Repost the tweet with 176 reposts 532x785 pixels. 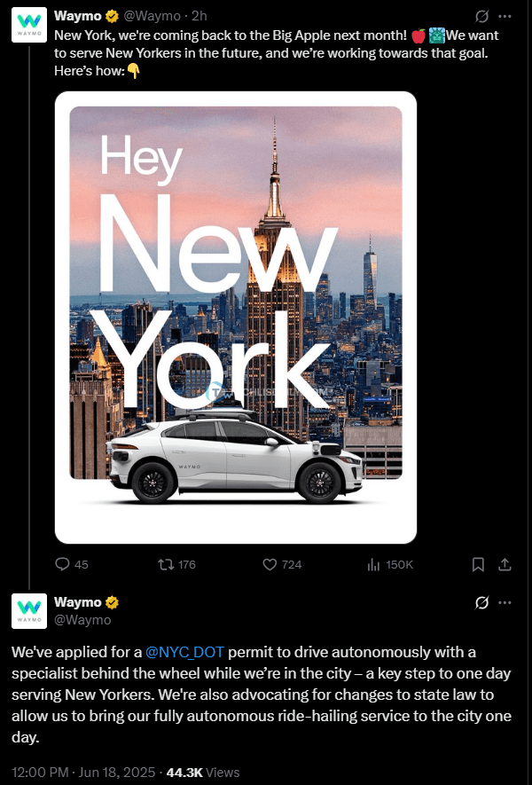tap(166, 565)
